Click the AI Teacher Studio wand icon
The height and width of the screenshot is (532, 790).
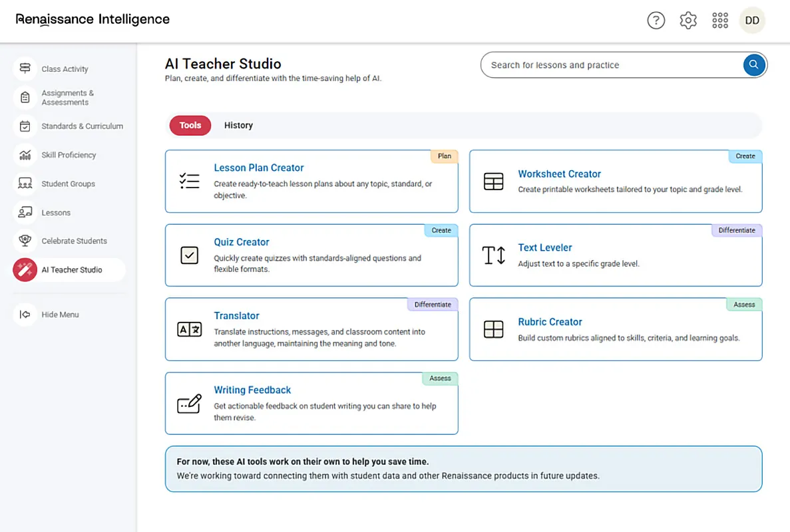point(25,270)
